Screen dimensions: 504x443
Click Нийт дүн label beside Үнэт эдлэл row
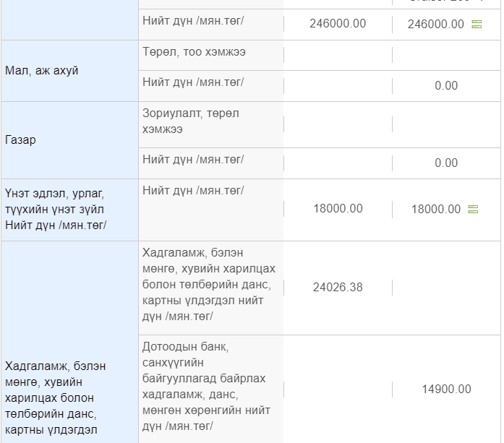[193, 191]
